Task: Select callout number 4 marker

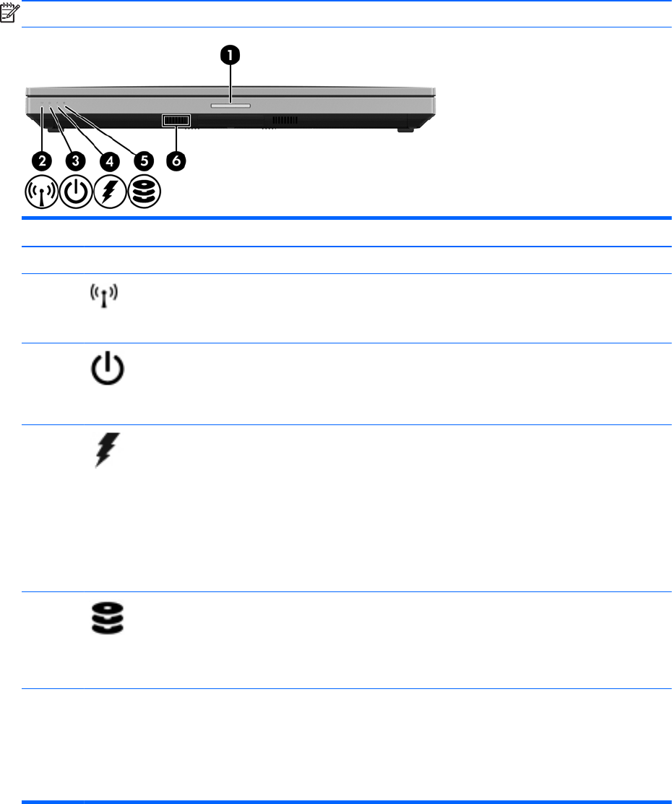Action: [x=110, y=161]
